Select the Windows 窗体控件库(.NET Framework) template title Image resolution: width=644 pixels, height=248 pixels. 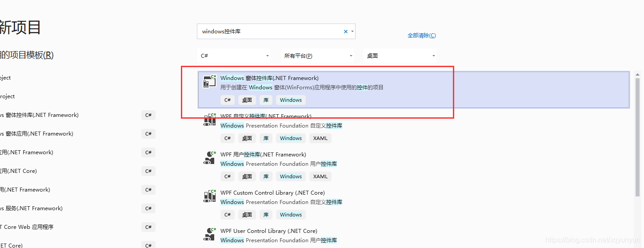point(269,78)
